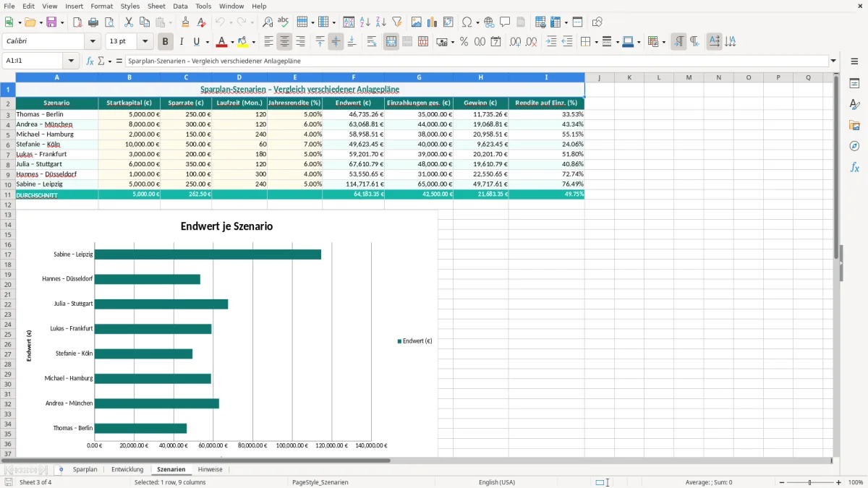Insert a chart

click(x=433, y=22)
